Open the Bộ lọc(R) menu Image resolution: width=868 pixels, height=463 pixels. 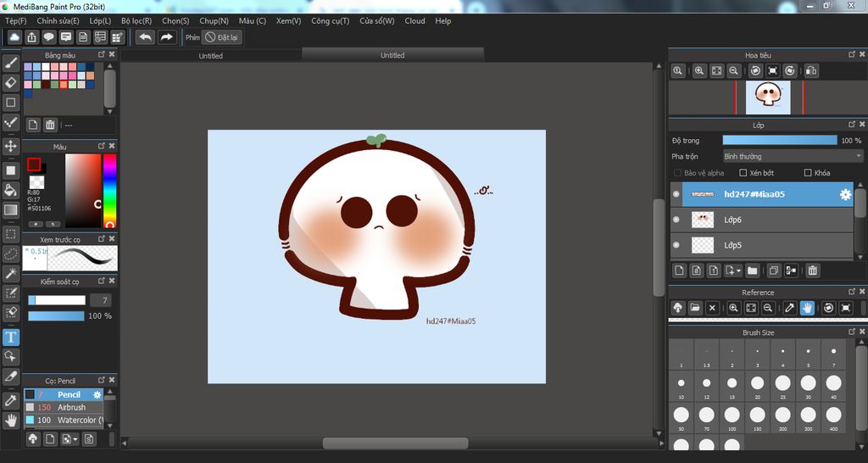coord(136,21)
